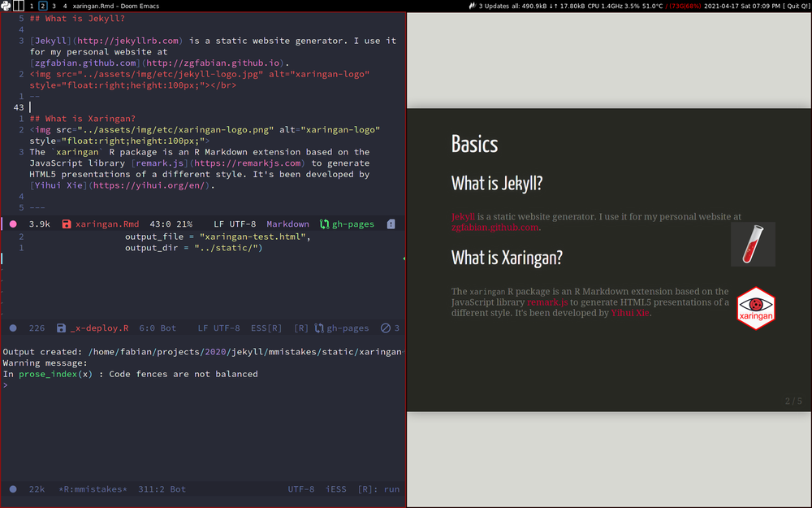812x508 pixels.
Task: Click the yihui.org/en URL in source
Action: pyautogui.click(x=151, y=185)
